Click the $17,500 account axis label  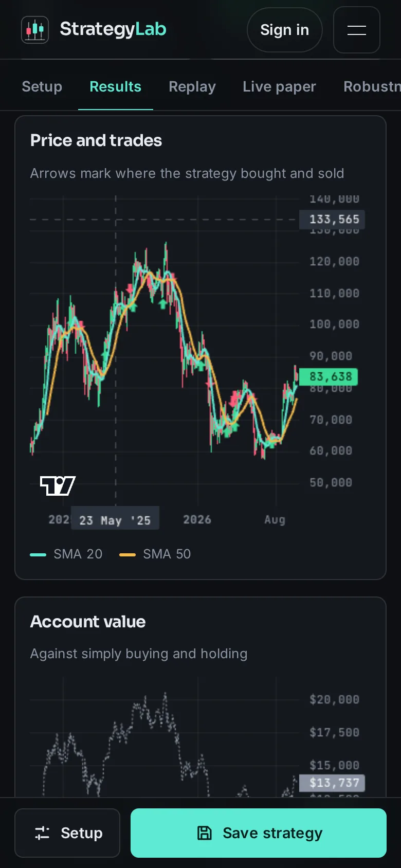pyautogui.click(x=335, y=732)
